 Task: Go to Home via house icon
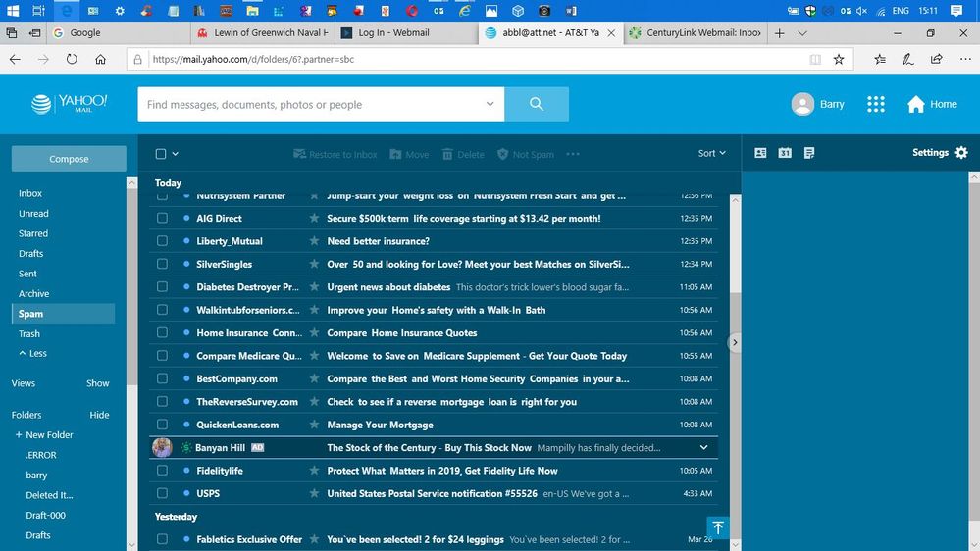point(915,104)
